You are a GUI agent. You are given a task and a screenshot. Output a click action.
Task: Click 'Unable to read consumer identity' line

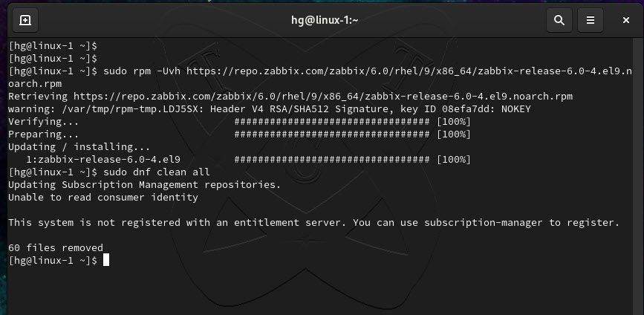pos(103,197)
